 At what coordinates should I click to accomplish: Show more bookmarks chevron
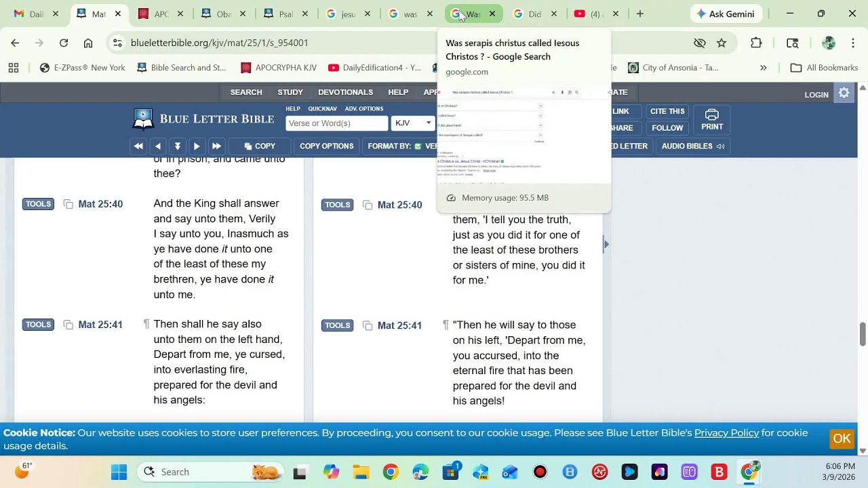[x=763, y=68]
